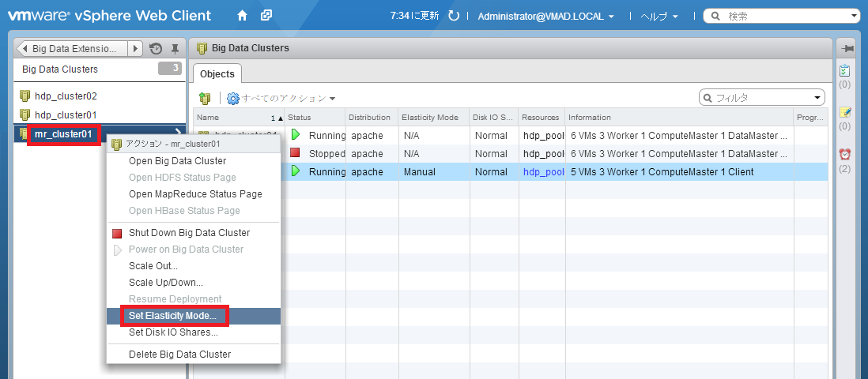Open Administrator@VMAD.LOCAL user dropdown
The image size is (868, 379).
point(545,16)
